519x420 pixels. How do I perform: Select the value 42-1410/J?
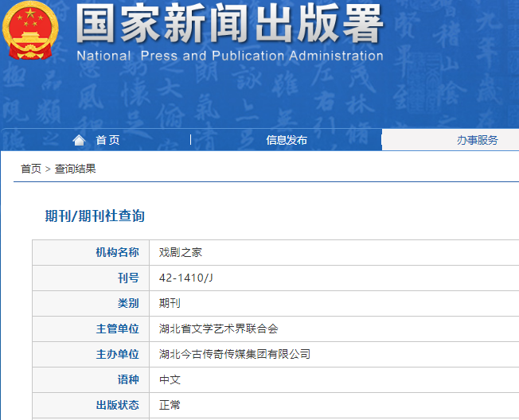pyautogui.click(x=185, y=278)
